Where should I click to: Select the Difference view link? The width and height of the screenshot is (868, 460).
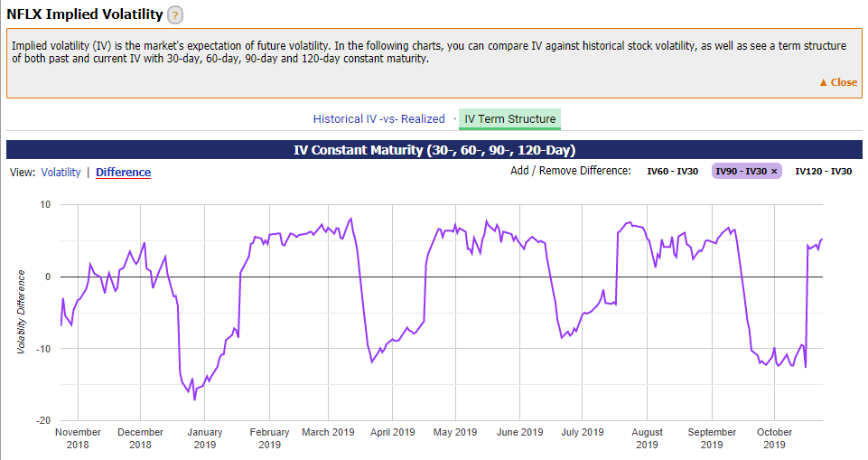[x=123, y=172]
